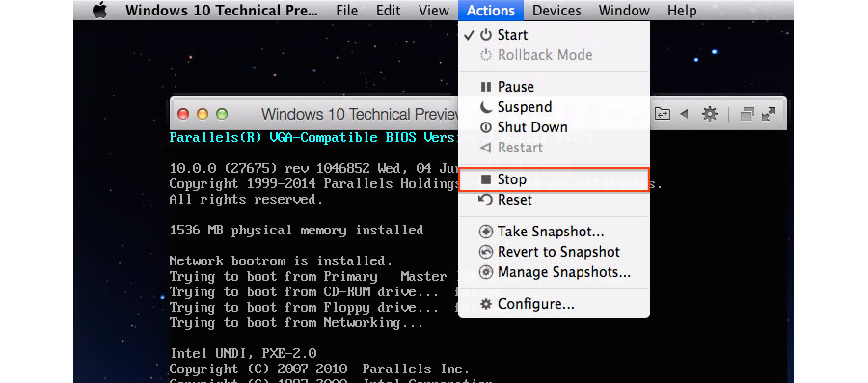Close the open Actions menu

[491, 11]
